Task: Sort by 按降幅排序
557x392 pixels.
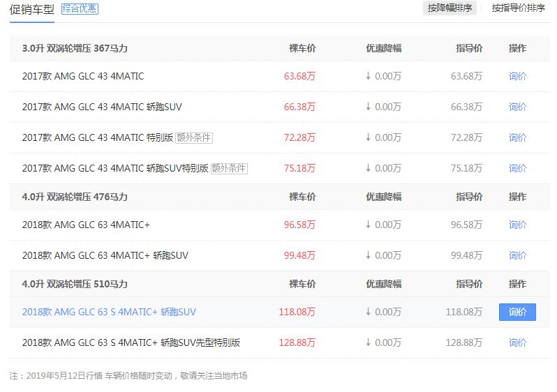Action: [x=450, y=8]
